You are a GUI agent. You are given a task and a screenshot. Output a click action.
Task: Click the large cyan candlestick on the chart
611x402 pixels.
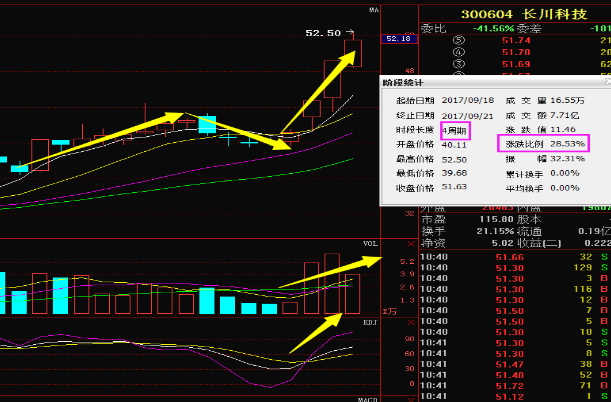pos(207,124)
